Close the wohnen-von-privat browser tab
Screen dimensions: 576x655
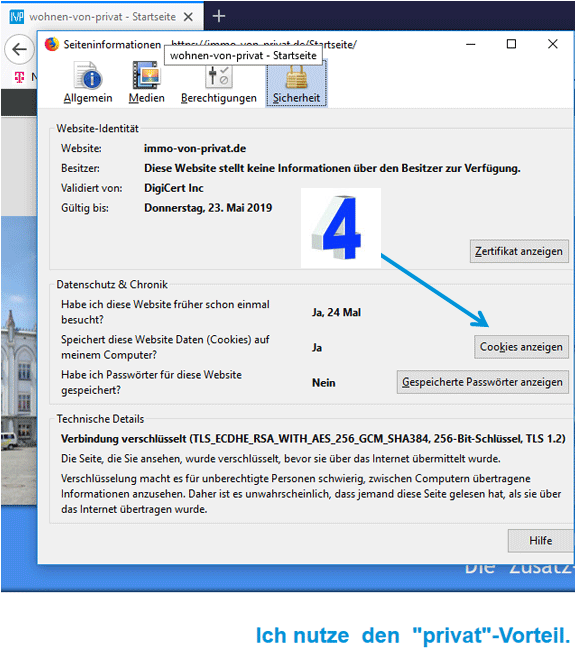[188, 17]
